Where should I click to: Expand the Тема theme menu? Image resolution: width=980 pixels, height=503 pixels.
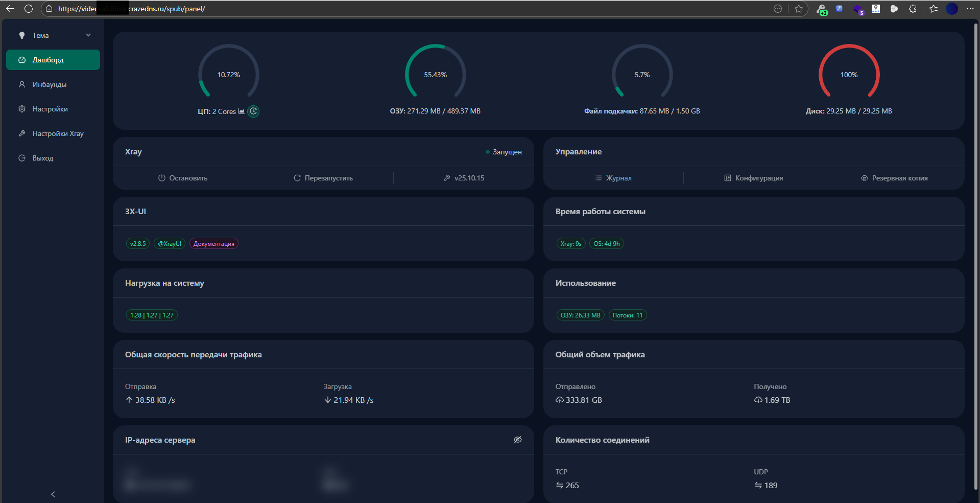coord(53,35)
